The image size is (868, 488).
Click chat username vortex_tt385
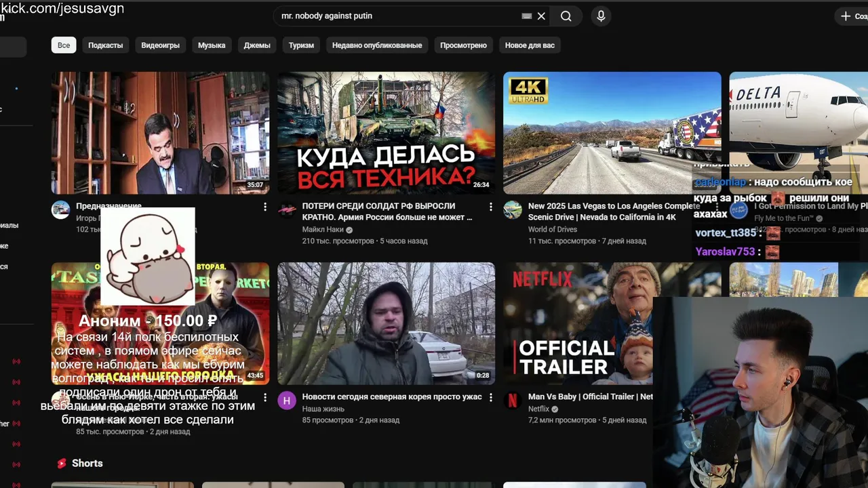[x=726, y=232]
